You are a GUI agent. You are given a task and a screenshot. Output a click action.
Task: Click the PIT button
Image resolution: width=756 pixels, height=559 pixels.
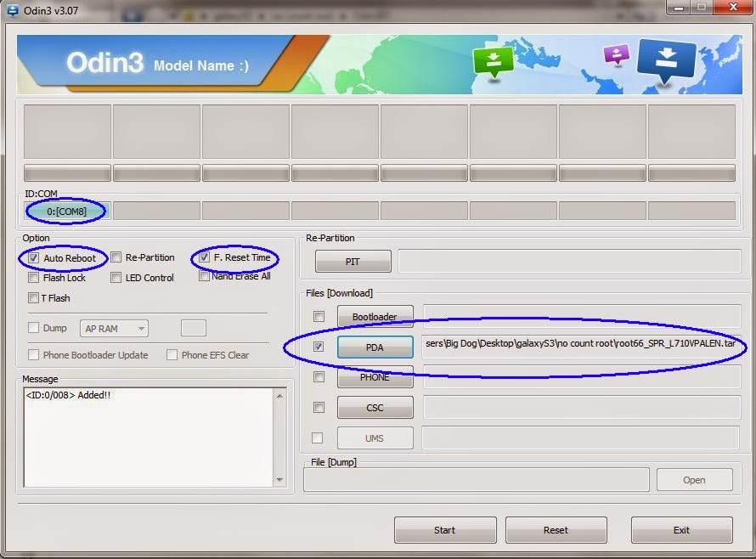pos(353,262)
